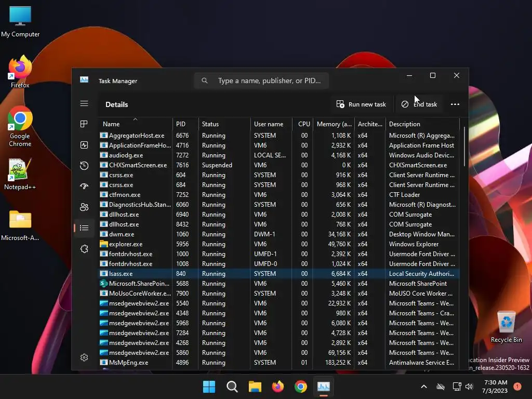Click the icon of msedgewebview2.exe PID 5540
The height and width of the screenshot is (399, 532).
click(x=103, y=303)
